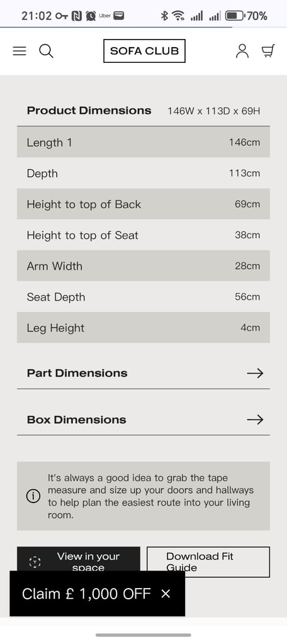287x644 pixels.
Task: Tap Claim £ 1,000 OFF offer
Action: click(86, 594)
